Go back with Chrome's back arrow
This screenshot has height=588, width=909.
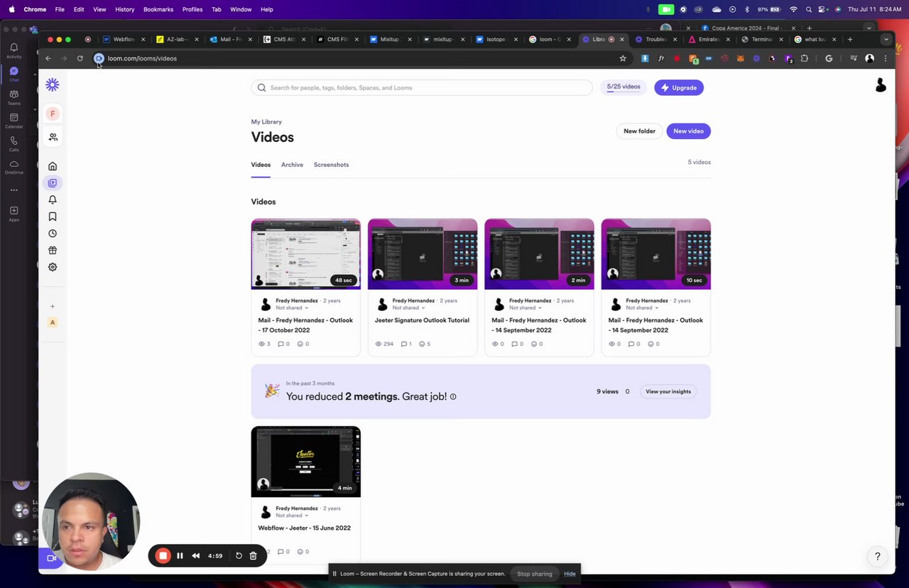pyautogui.click(x=48, y=58)
